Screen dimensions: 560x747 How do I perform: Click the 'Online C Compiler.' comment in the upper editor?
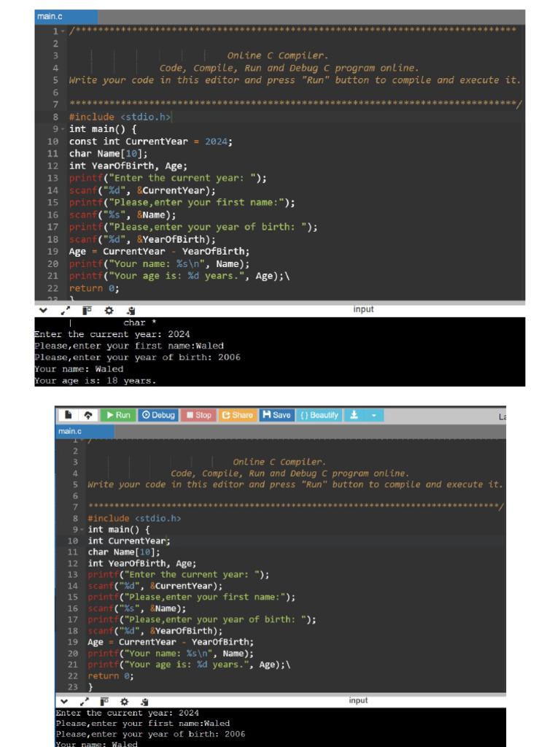pyautogui.click(x=278, y=55)
